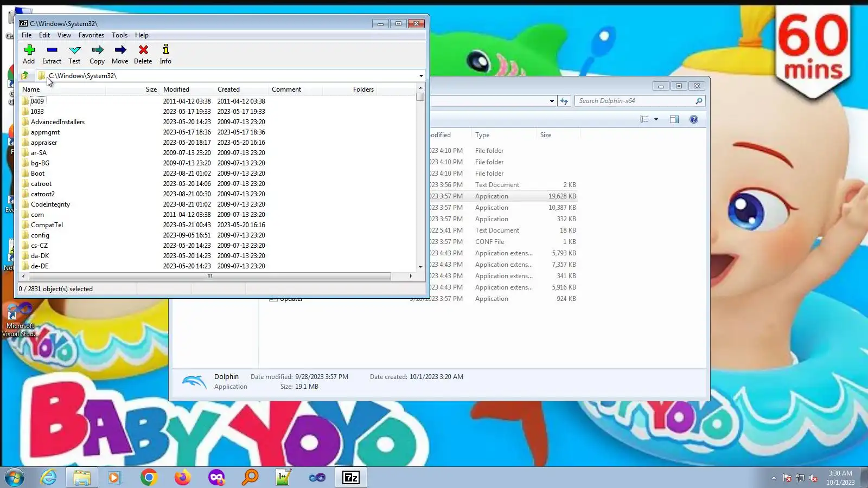The width and height of the screenshot is (868, 488).
Task: Select the 0409 folder
Action: [37, 101]
